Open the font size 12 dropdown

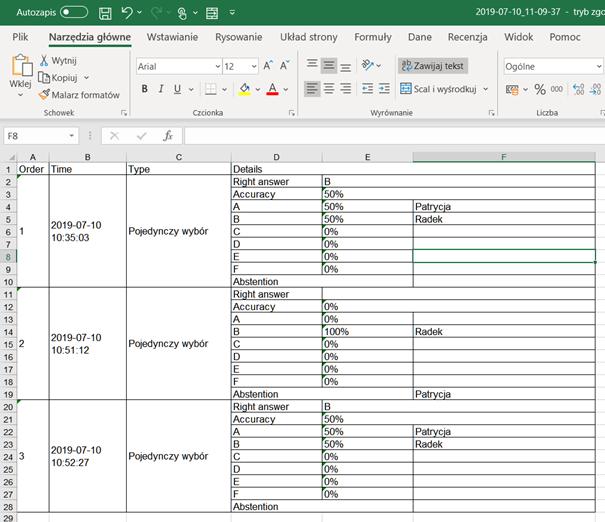(254, 67)
